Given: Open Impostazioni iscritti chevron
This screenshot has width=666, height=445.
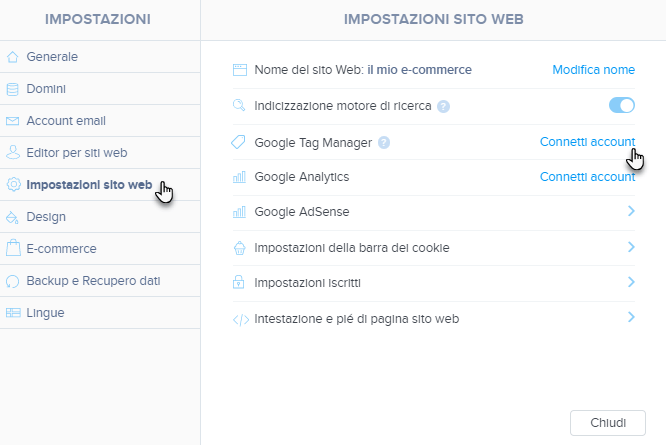Looking at the screenshot, I should pyautogui.click(x=631, y=282).
